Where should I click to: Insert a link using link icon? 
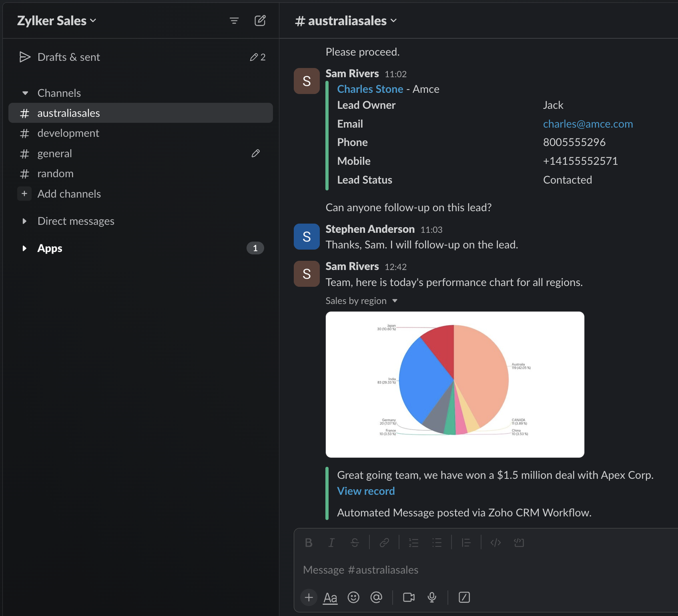384,542
